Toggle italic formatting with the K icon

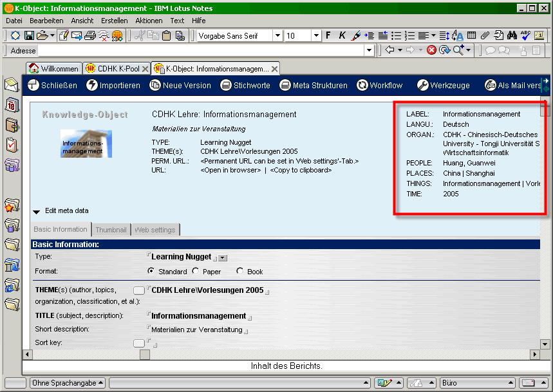coord(342,35)
